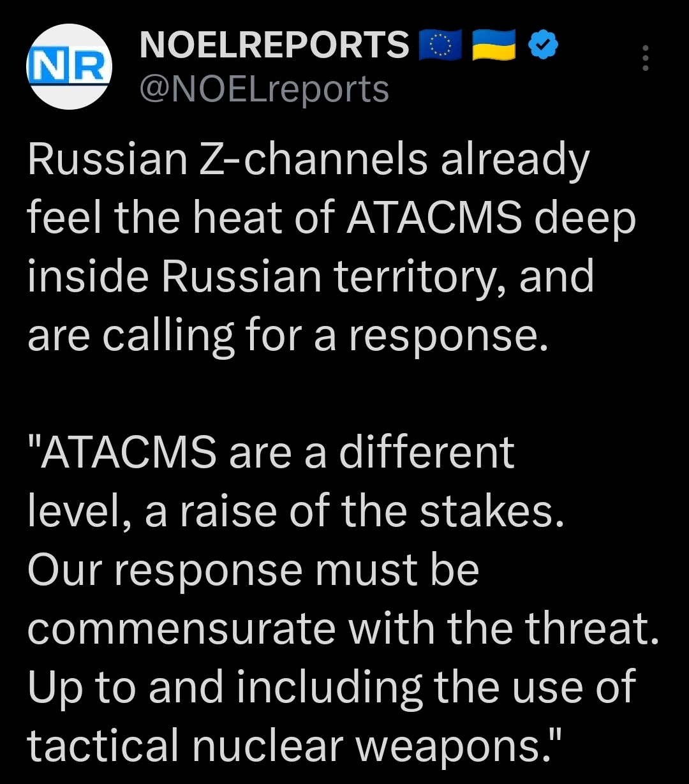689x784 pixels.
Task: Click the quote line "ATACMS are a different"
Action: click(x=271, y=452)
